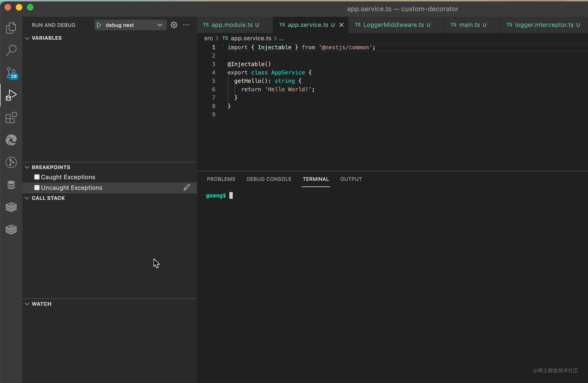Viewport: 588px width, 383px height.
Task: Open the Explorer files icon
Action: 11,28
